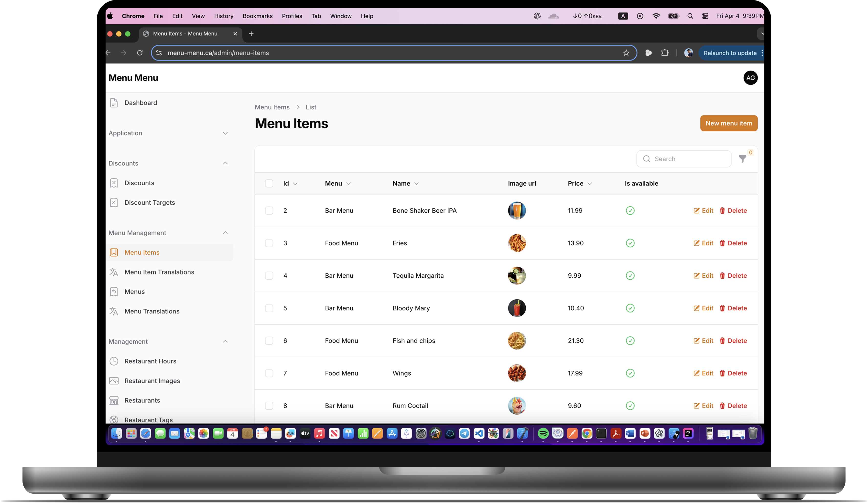The image size is (868, 503).
Task: Sort by the Price column arrow
Action: (590, 184)
